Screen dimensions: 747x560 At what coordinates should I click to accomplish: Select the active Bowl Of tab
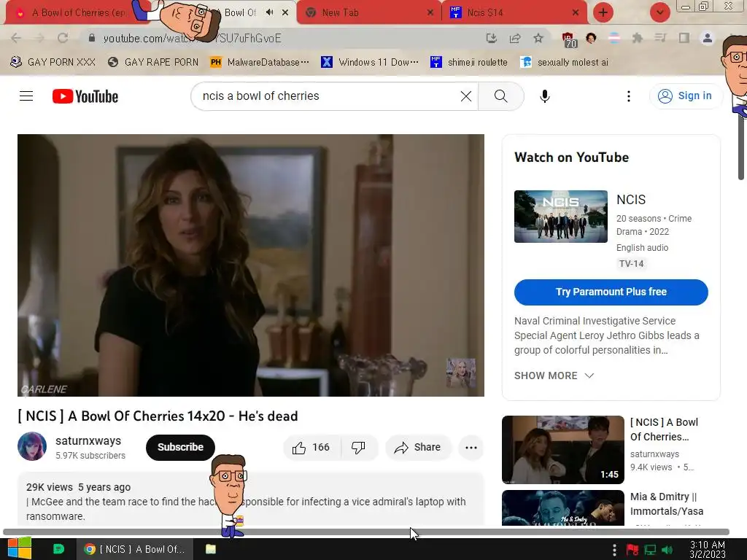pos(240,13)
